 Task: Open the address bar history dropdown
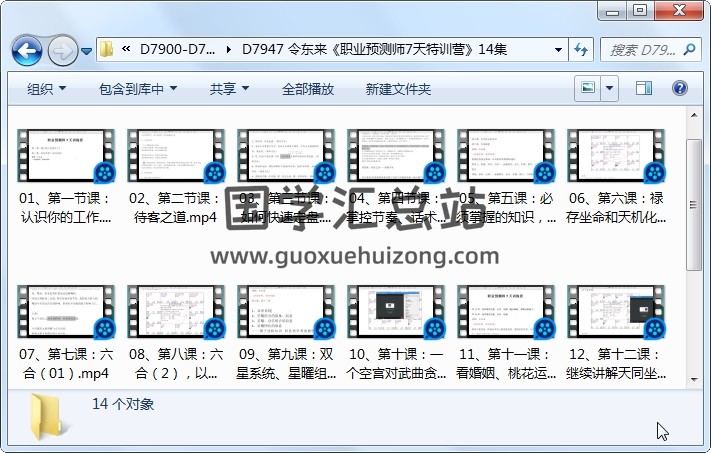[x=558, y=49]
